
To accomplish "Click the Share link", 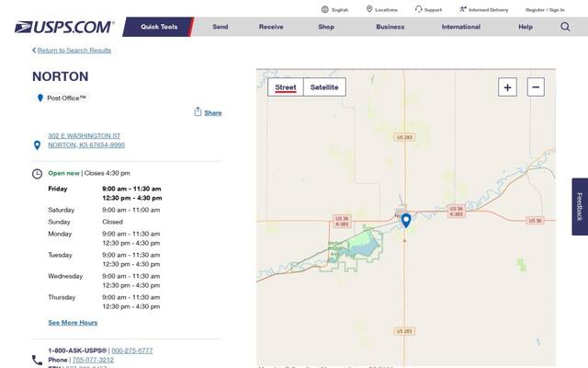I will click(213, 112).
